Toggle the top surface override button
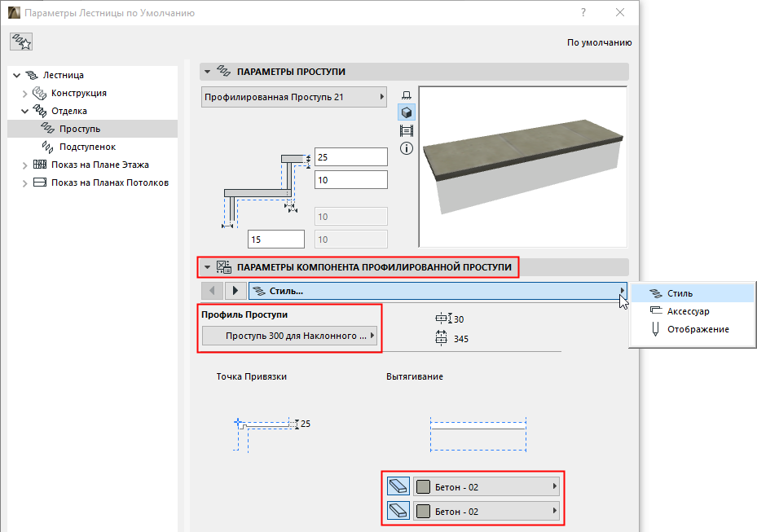 click(399, 487)
